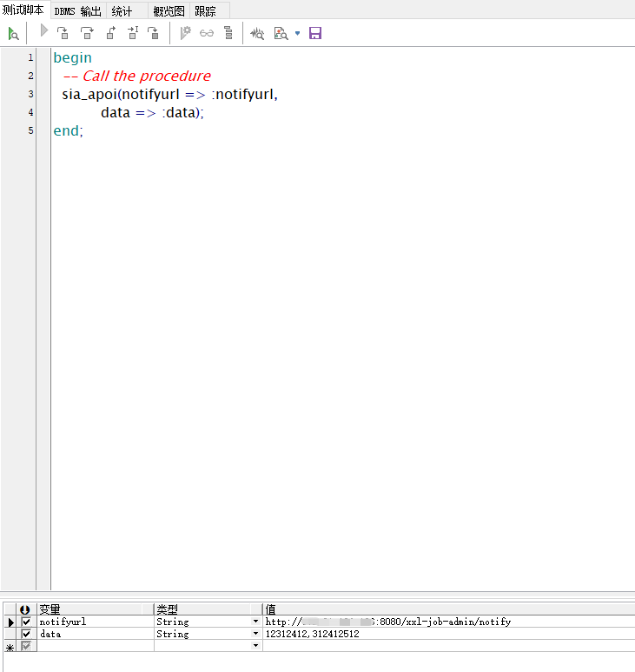Viewport: 635px width, 672px height.
Task: Click the exclamation icon column header
Action: coord(25,609)
